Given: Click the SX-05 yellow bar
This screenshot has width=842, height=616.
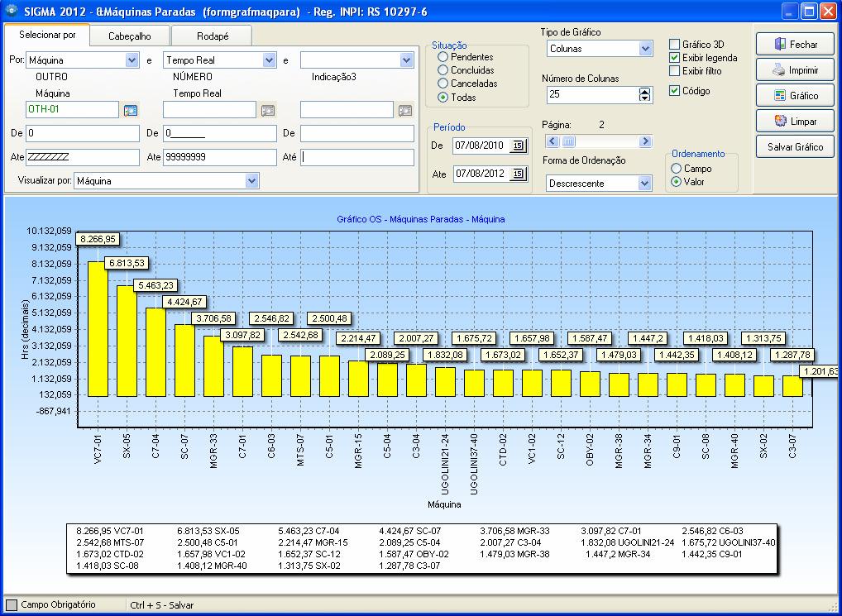Looking at the screenshot, I should 127,341.
